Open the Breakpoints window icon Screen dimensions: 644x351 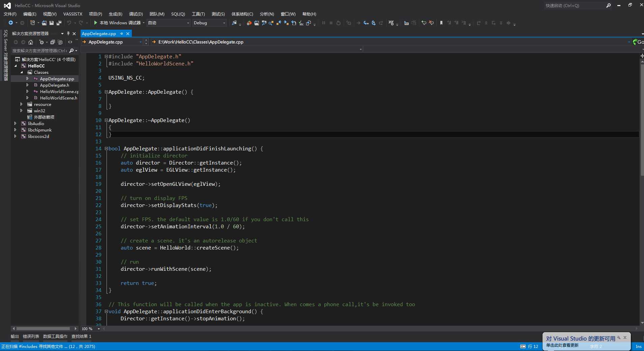[x=391, y=23]
